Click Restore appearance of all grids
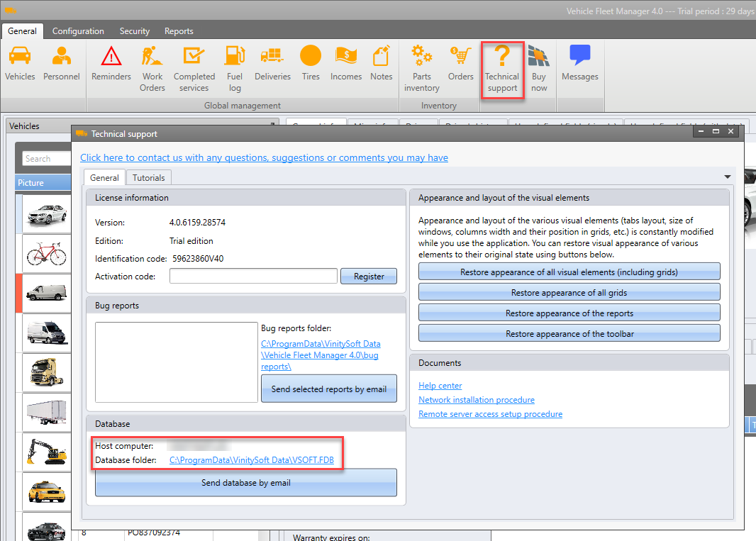Image resolution: width=756 pixels, height=541 pixels. (x=569, y=293)
